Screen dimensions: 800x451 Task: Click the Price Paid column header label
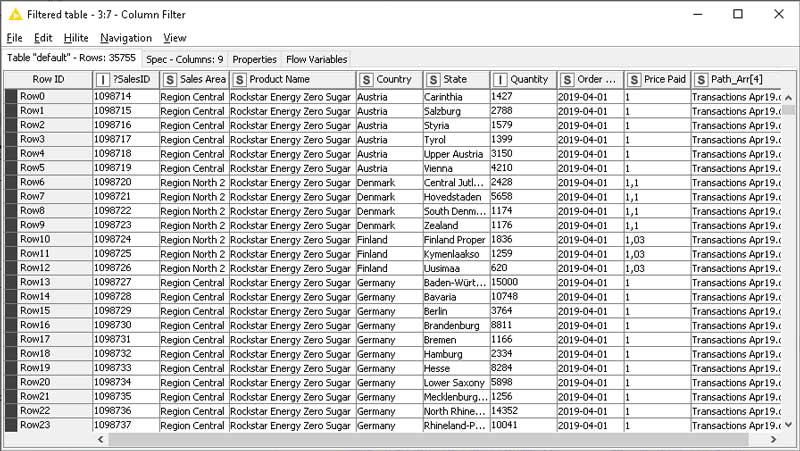(665, 80)
